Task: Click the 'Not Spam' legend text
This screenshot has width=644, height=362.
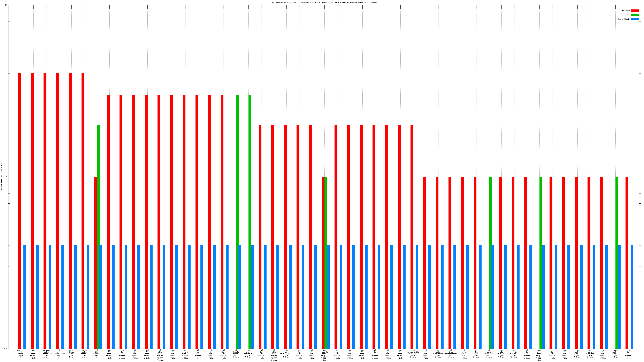Action: point(626,10)
